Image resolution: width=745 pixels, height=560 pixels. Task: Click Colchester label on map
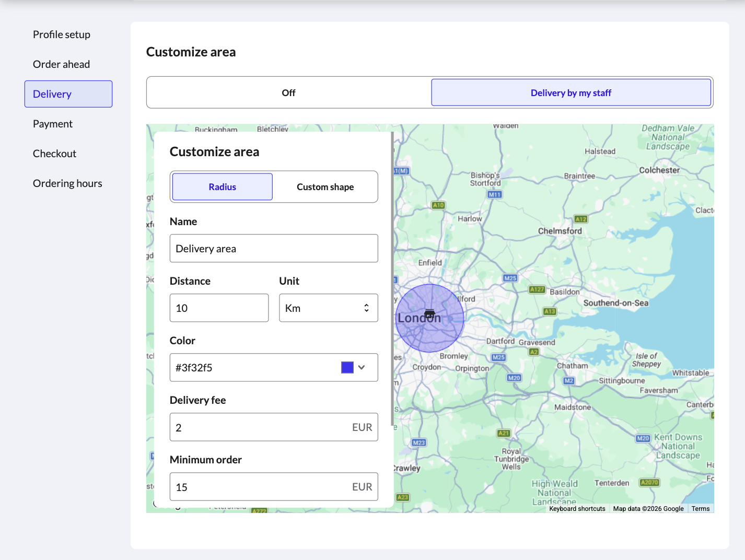click(659, 170)
